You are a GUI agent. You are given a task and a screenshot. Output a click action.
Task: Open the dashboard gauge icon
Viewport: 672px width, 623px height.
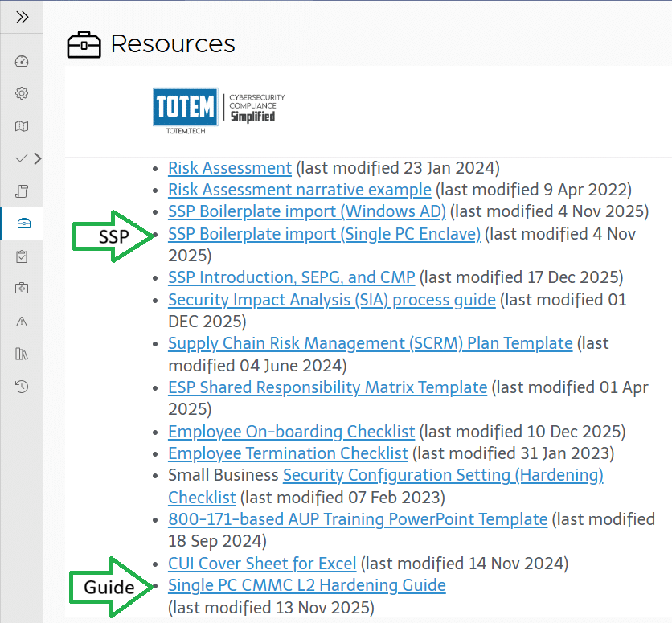(x=22, y=60)
